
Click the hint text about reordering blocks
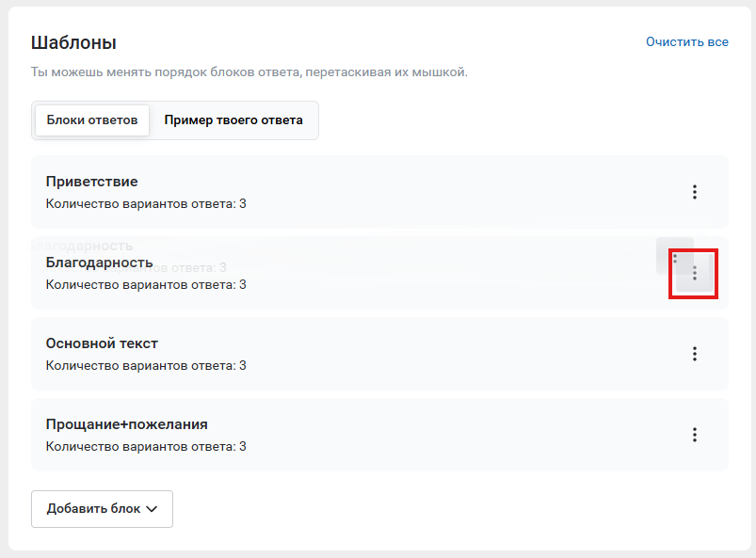[x=249, y=72]
